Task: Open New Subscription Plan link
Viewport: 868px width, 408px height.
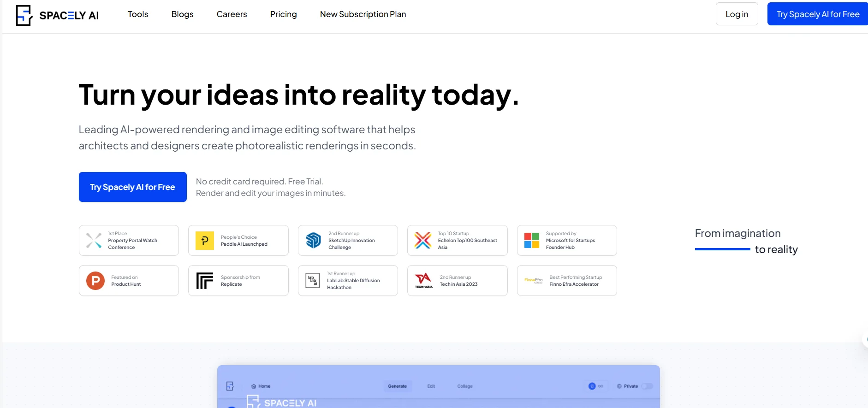Action: click(x=363, y=14)
